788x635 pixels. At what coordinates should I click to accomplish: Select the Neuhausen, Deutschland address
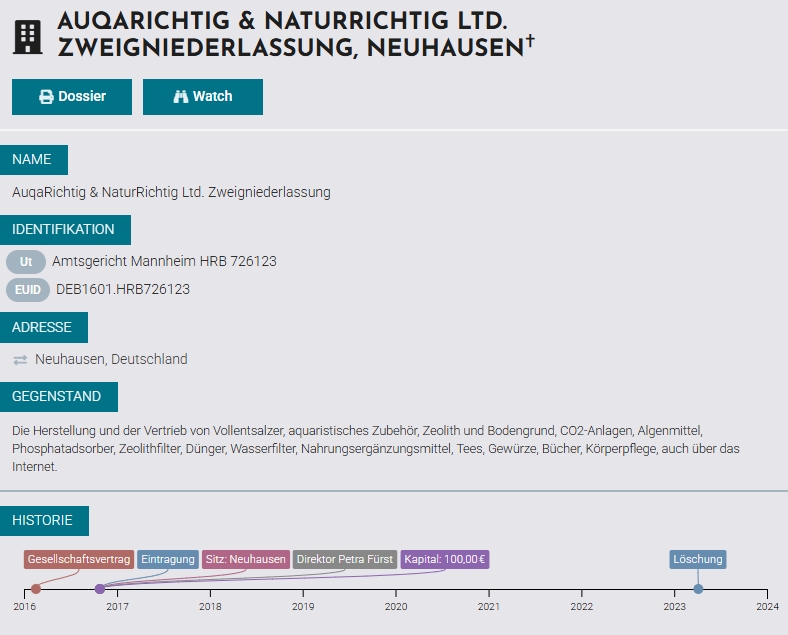[111, 359]
